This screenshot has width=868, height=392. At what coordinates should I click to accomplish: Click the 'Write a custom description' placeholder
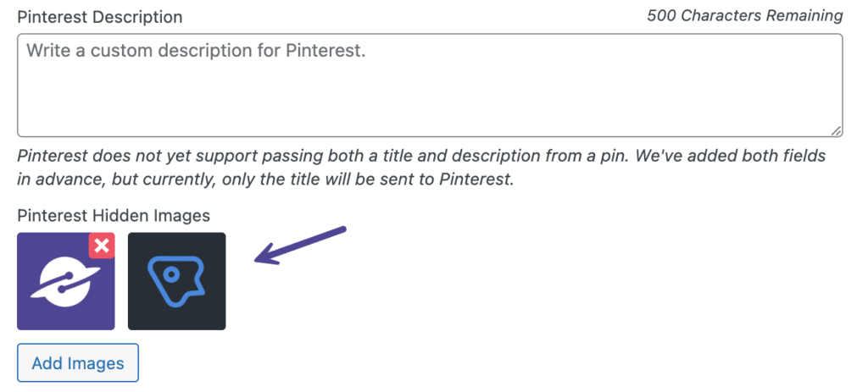(x=196, y=52)
